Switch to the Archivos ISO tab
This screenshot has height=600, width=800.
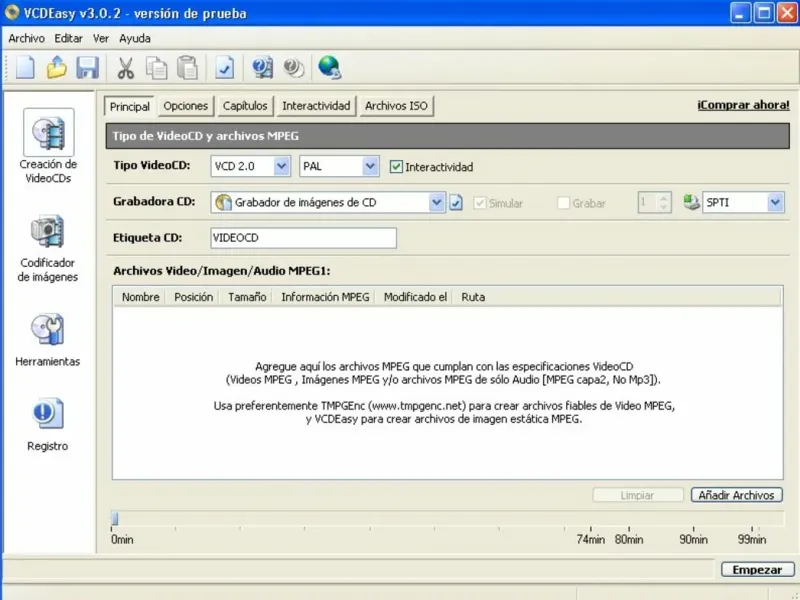point(396,106)
